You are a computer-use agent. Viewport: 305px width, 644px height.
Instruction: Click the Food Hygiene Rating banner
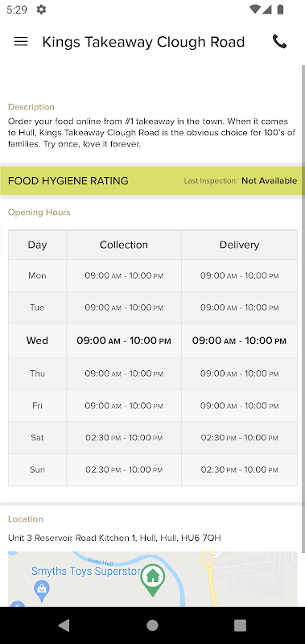(152, 180)
